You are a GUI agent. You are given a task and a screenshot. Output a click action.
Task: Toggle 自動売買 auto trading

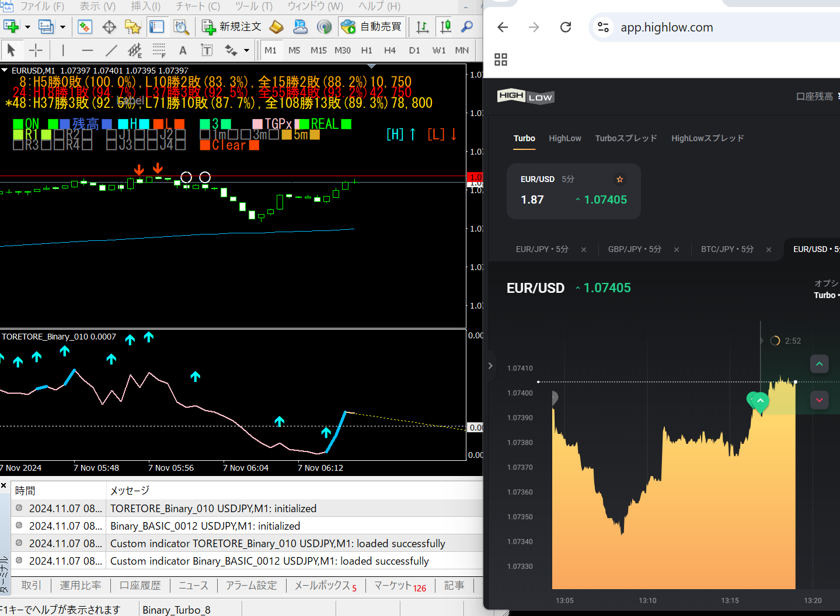(372, 27)
